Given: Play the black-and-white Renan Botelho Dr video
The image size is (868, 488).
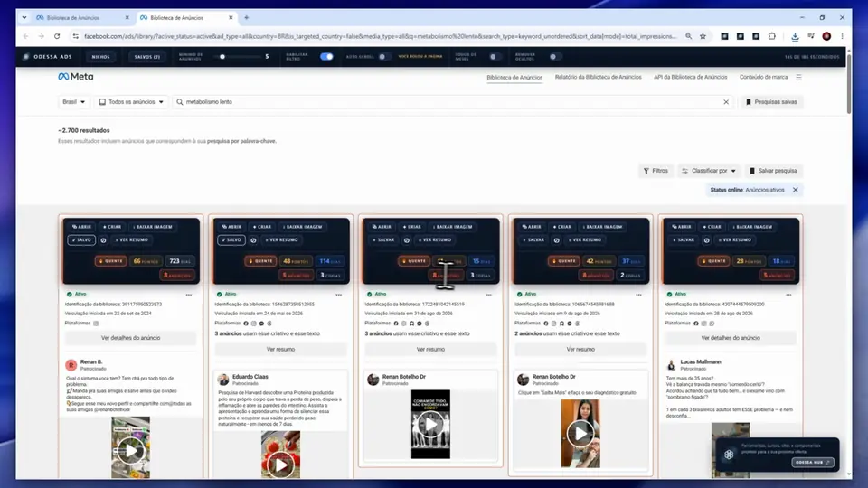Looking at the screenshot, I should point(430,425).
